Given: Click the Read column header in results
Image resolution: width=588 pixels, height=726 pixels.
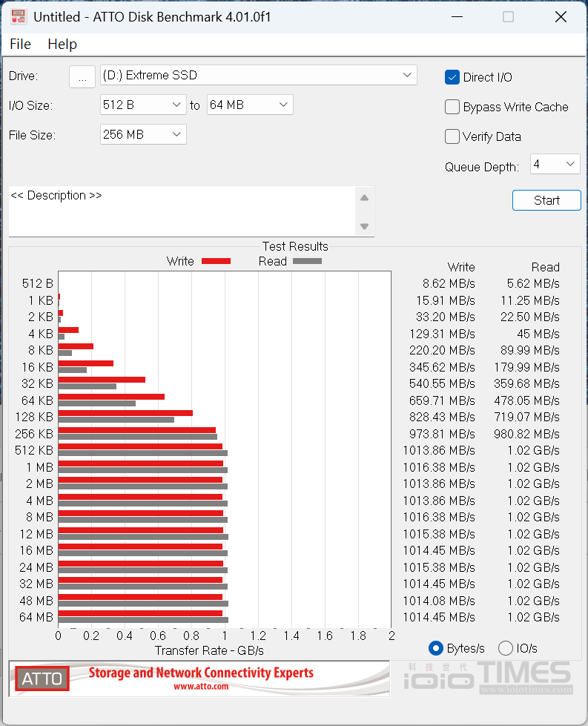Looking at the screenshot, I should 546,267.
